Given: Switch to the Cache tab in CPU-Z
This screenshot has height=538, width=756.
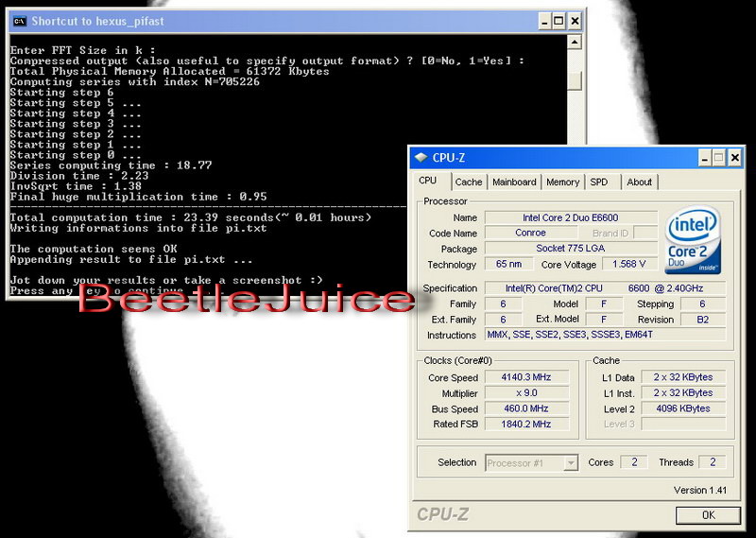Looking at the screenshot, I should [468, 182].
